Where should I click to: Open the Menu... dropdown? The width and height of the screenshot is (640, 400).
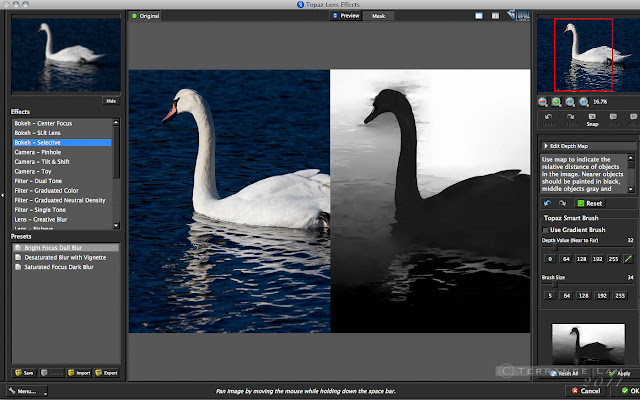click(27, 391)
